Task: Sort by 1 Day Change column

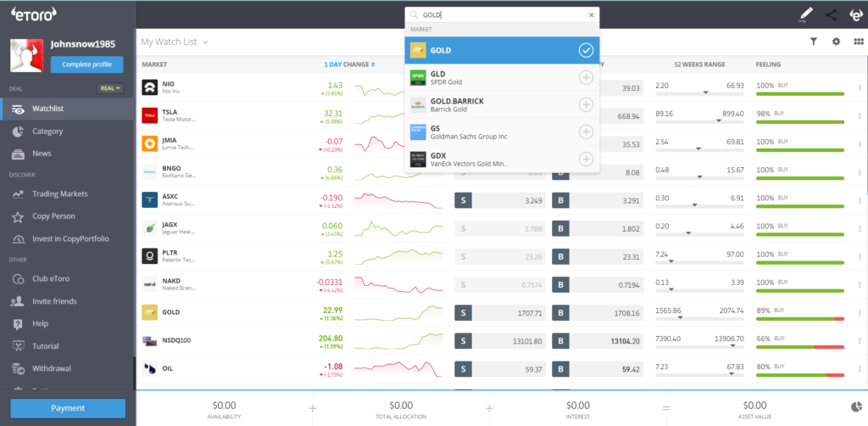Action: [x=349, y=64]
